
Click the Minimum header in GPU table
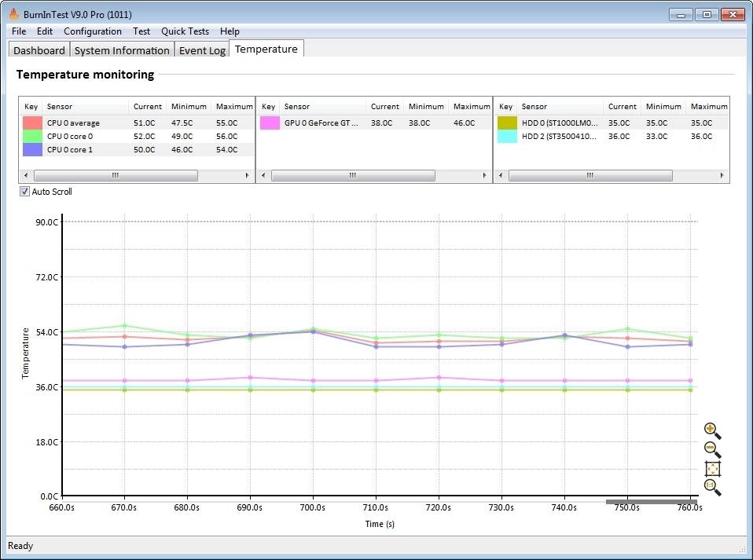(426, 107)
